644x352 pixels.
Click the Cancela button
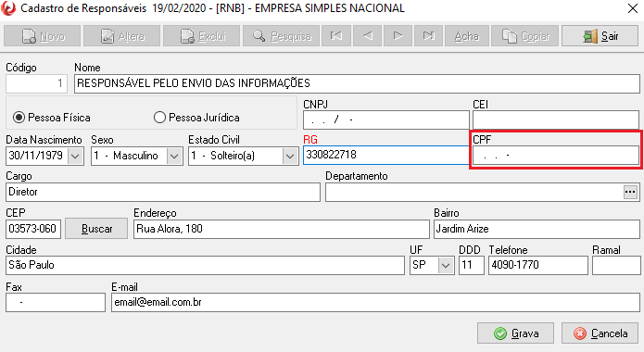click(600, 333)
